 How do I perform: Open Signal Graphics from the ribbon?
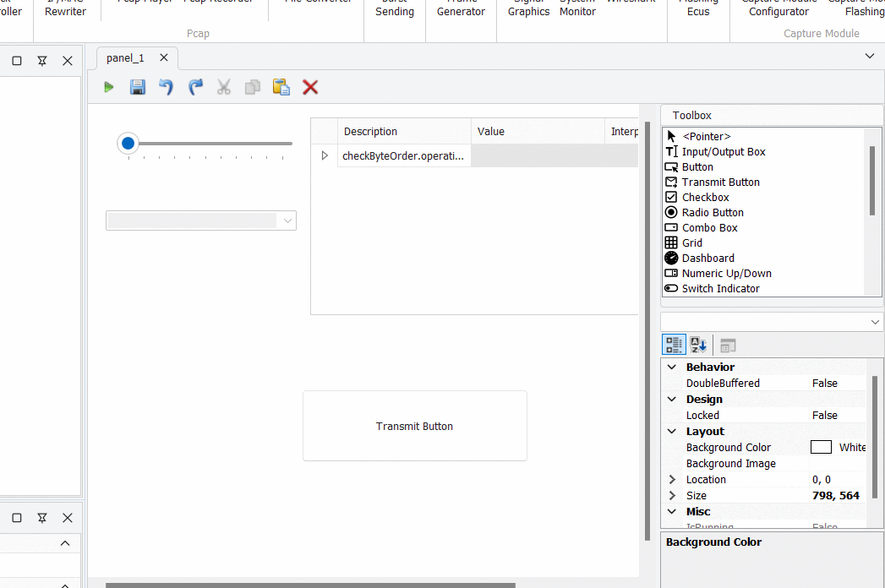(529, 8)
